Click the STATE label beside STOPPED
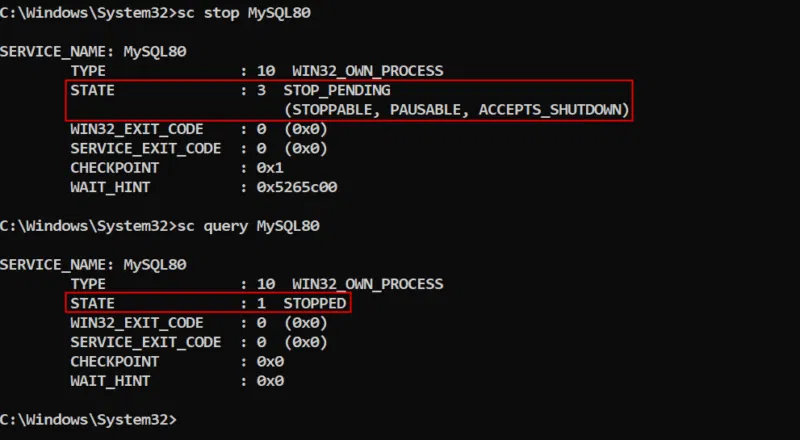Screen dimensions: 800x440 92,303
